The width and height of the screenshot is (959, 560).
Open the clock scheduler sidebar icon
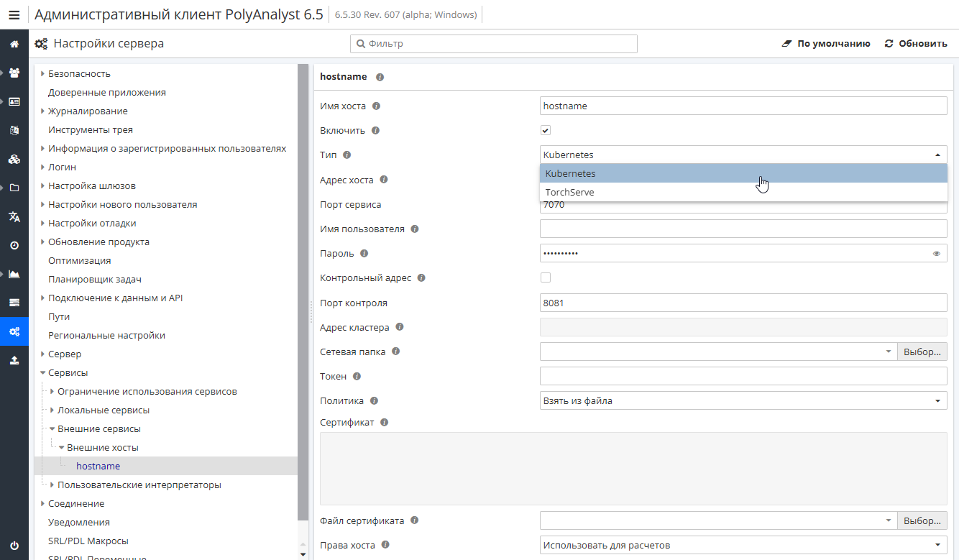[14, 245]
